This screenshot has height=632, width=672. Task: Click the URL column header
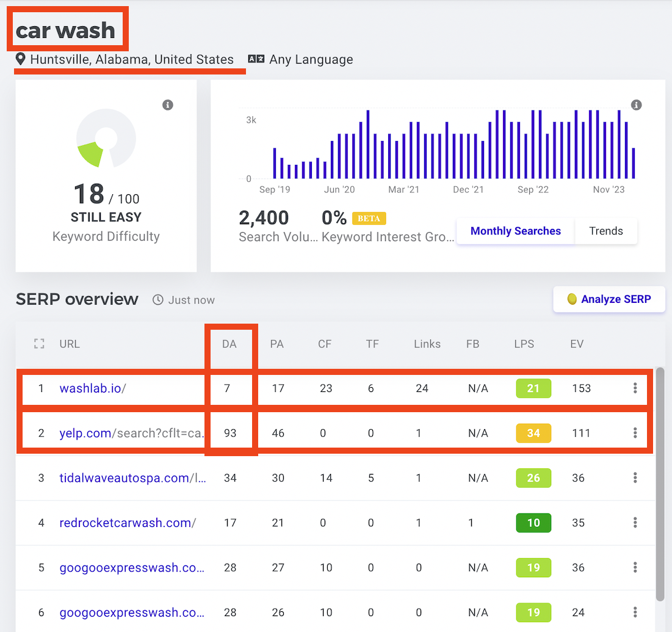(x=70, y=344)
